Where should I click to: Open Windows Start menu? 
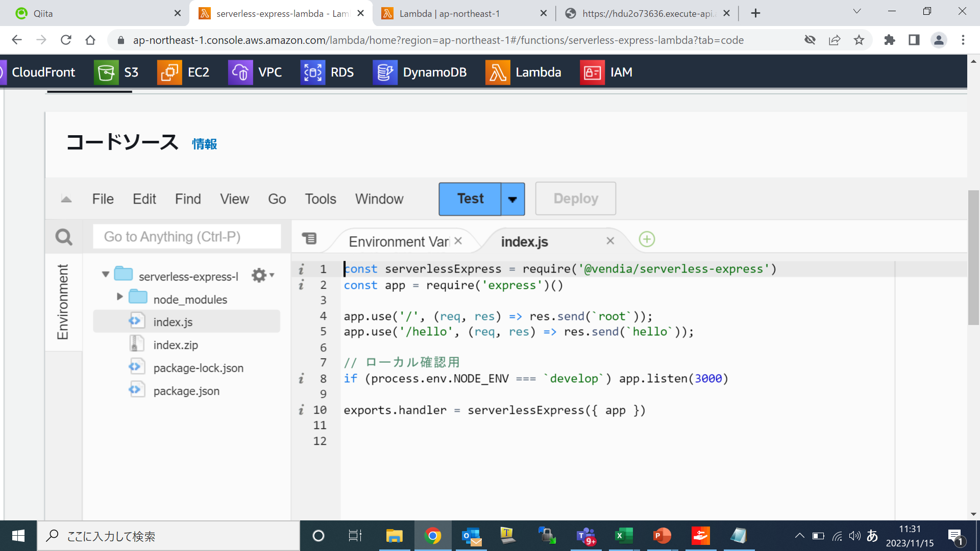pyautogui.click(x=18, y=536)
